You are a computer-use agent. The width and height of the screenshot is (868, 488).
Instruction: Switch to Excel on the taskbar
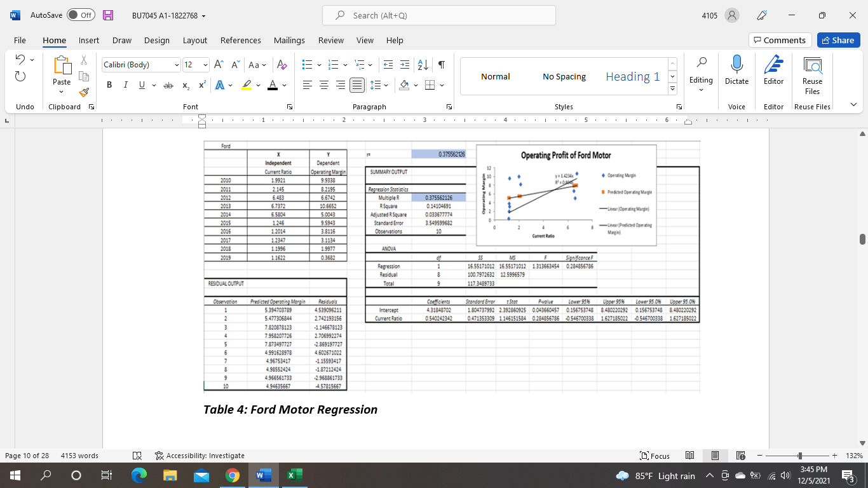click(293, 475)
